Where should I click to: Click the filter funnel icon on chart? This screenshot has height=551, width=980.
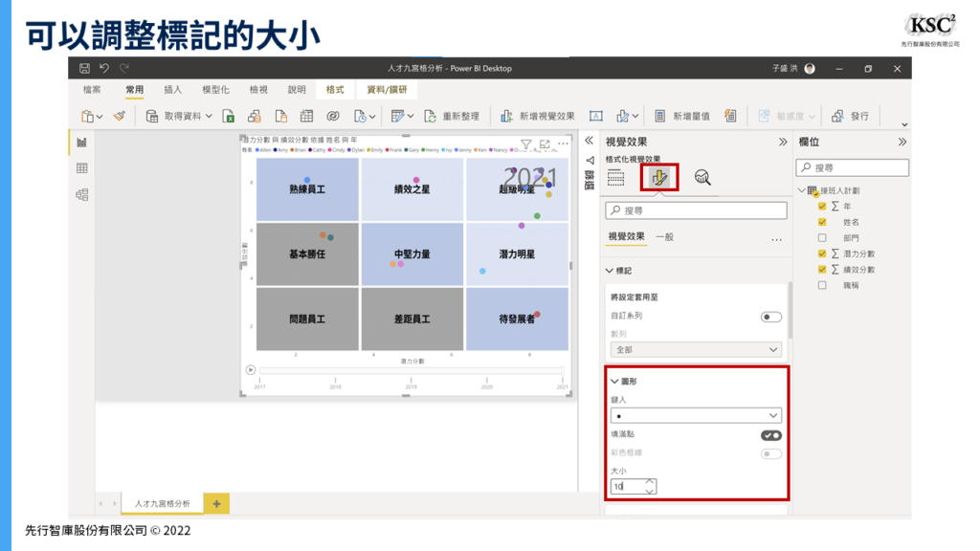tap(526, 144)
